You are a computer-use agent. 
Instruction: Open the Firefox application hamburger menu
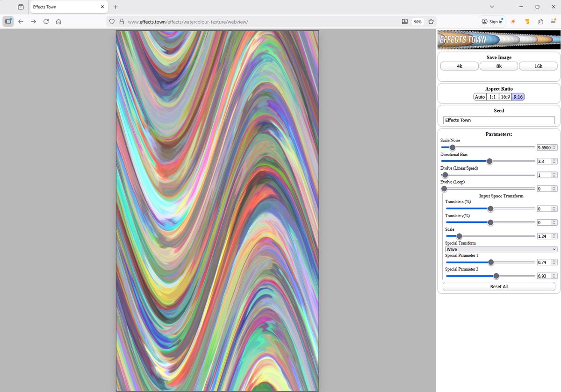(554, 21)
